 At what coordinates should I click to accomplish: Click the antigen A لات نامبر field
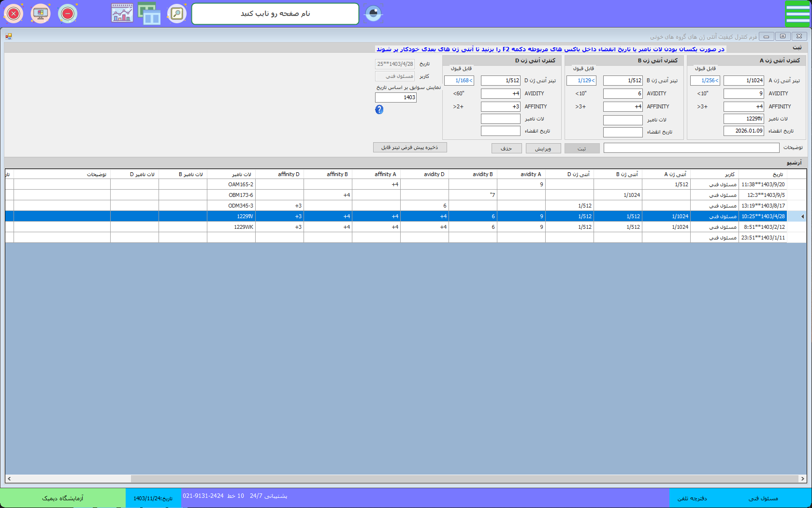pyautogui.click(x=743, y=119)
